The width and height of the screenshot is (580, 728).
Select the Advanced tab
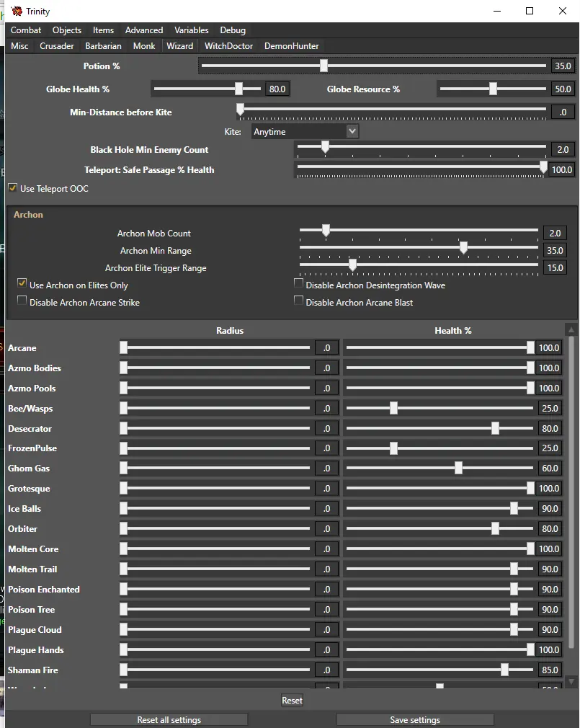(x=144, y=30)
